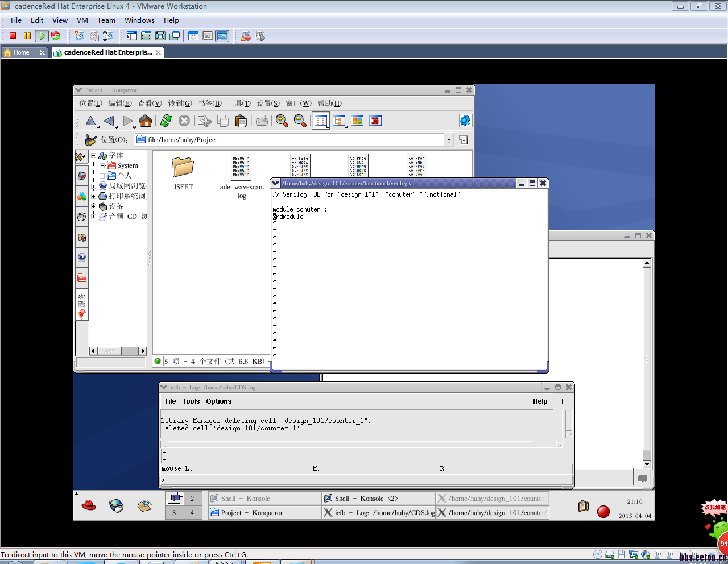Image resolution: width=728 pixels, height=564 pixels.
Task: Click the Red Hat start menu icon
Action: [x=89, y=505]
